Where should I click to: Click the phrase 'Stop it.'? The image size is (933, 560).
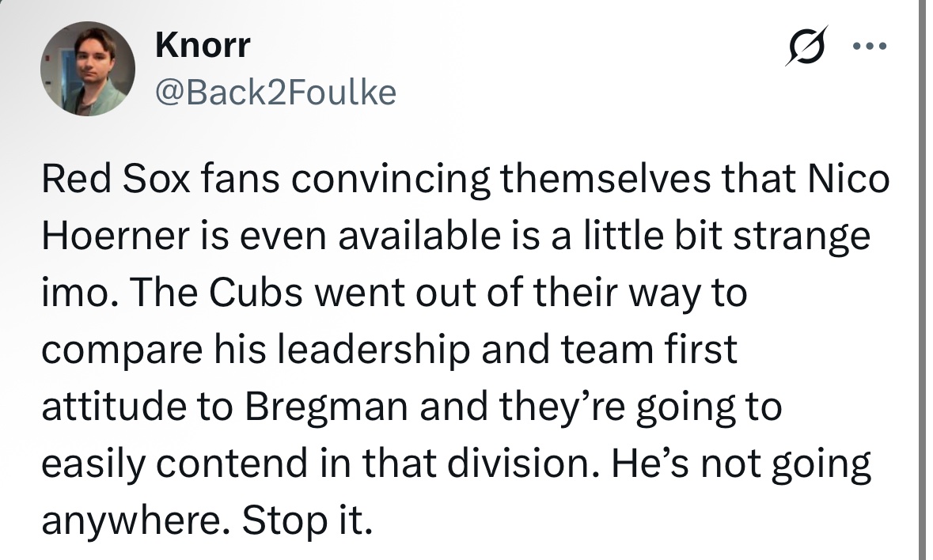tap(307, 520)
